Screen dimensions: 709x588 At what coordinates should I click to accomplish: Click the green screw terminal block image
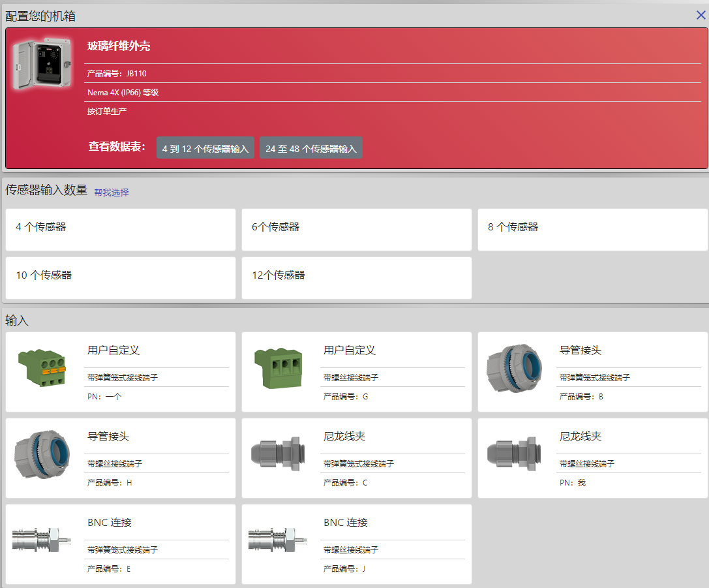pos(278,368)
